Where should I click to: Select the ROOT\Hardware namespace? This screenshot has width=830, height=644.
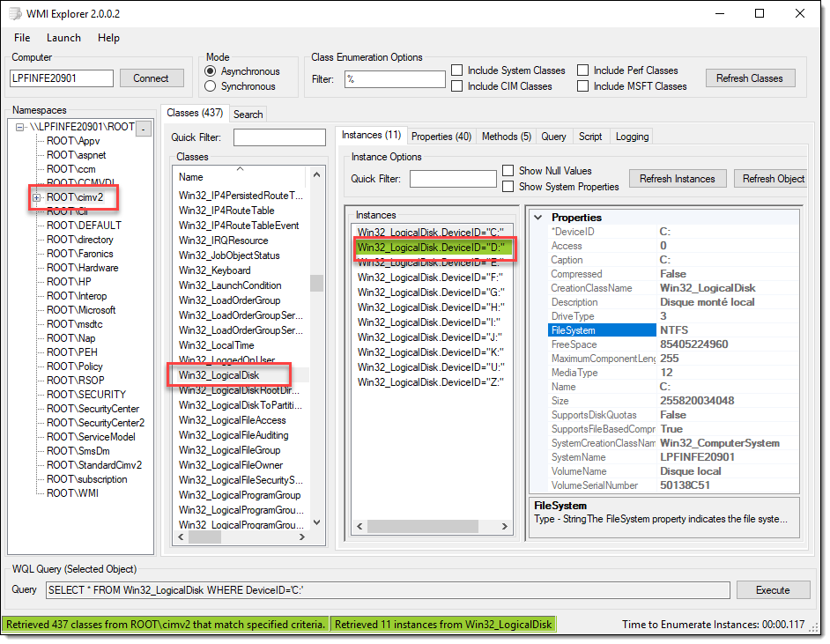point(83,268)
